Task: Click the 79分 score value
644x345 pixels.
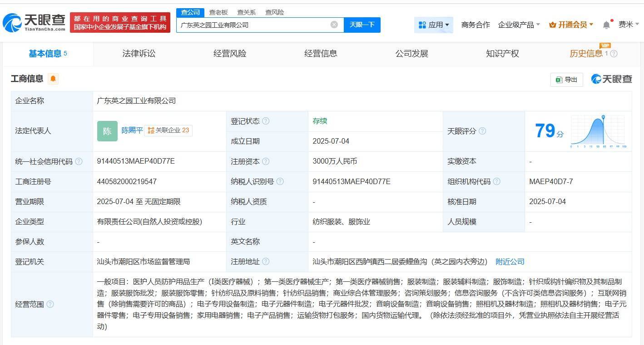Action: (x=549, y=131)
